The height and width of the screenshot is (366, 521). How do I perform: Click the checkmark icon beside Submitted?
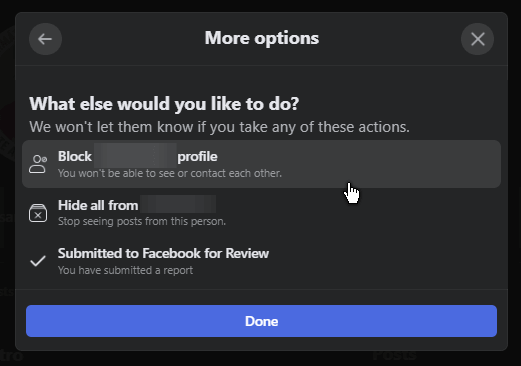coord(38,261)
